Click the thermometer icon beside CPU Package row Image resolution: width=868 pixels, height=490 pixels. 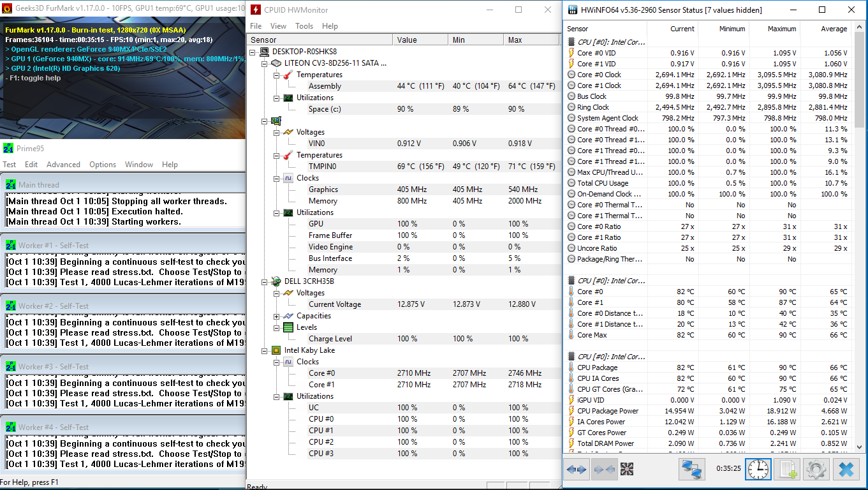point(571,367)
